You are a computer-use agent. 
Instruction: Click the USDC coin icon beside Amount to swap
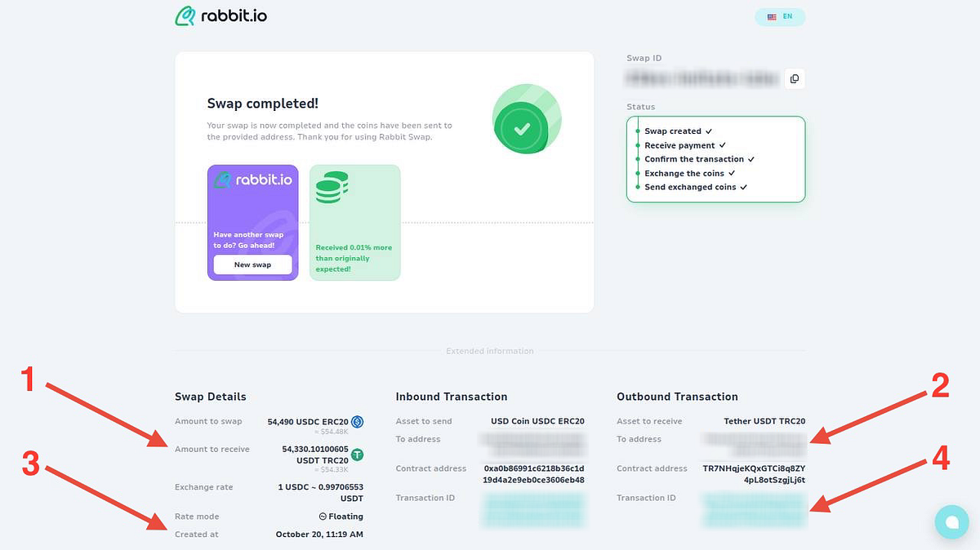[357, 421]
